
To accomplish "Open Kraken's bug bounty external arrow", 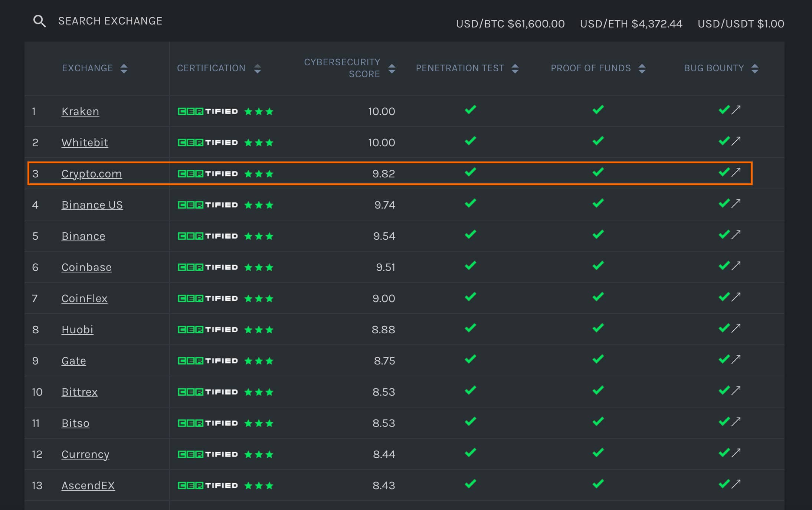I will click(736, 110).
